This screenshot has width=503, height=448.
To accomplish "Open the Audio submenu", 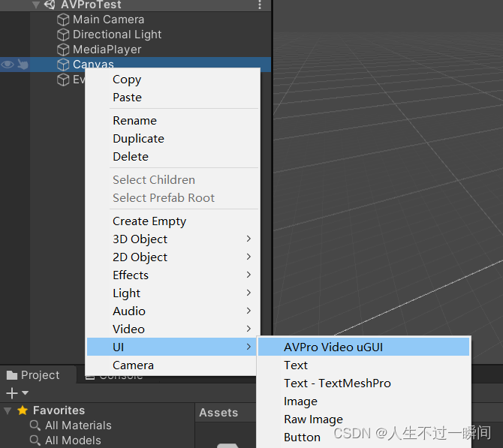I will pyautogui.click(x=173, y=311).
